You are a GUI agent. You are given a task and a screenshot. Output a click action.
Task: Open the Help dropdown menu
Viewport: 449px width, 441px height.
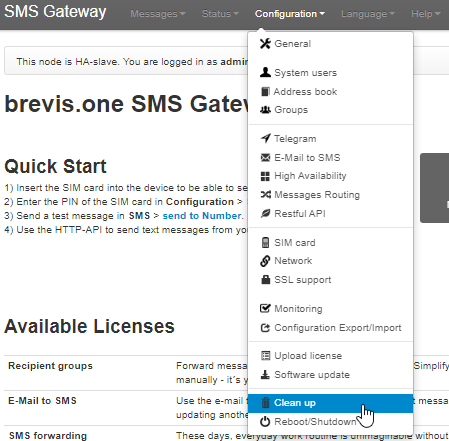426,14
